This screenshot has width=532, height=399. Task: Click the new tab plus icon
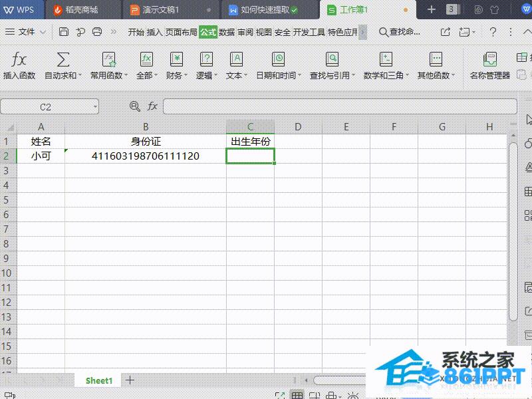[x=431, y=9]
